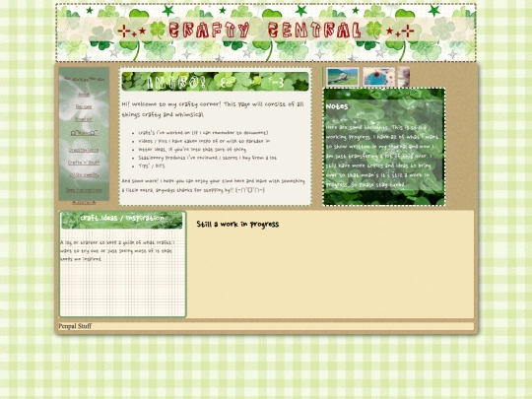This screenshot has width=532, height=399.
Task: Open the Deep Fascinations sidebar link
Action: pos(84,190)
